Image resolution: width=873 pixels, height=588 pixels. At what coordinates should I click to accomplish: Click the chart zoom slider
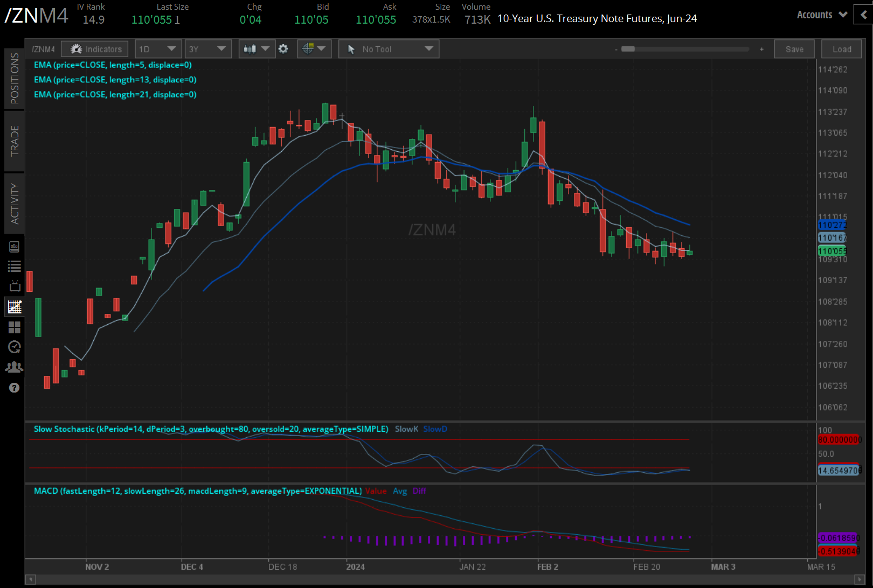click(684, 49)
